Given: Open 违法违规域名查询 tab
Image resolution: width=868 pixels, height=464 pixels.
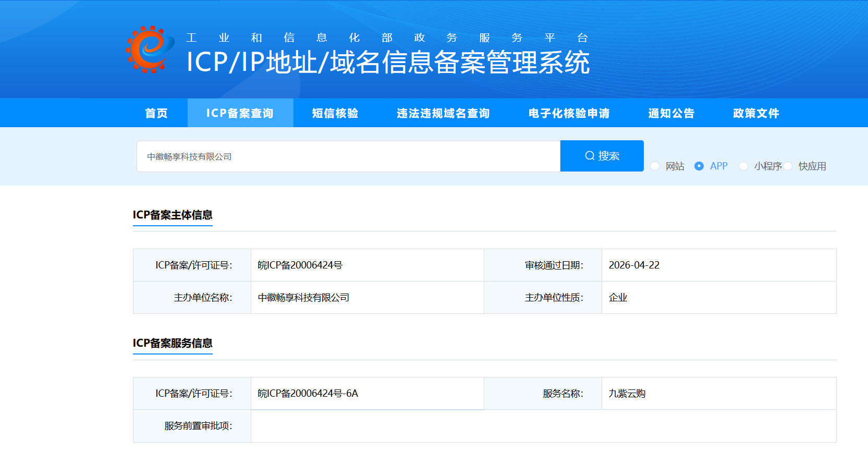Looking at the screenshot, I should point(443,113).
